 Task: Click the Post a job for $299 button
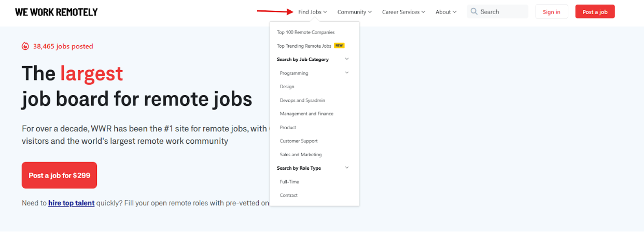click(59, 175)
